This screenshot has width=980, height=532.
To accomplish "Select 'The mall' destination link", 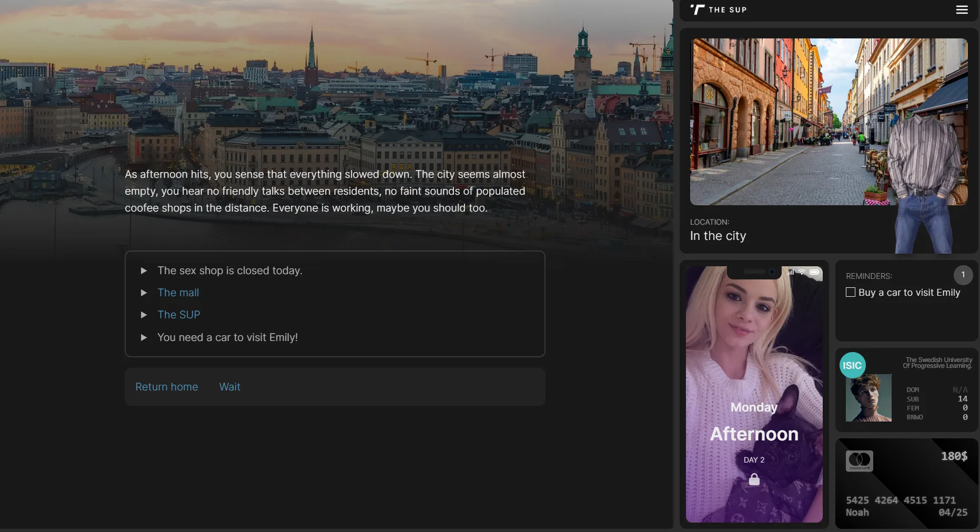I will pyautogui.click(x=178, y=293).
